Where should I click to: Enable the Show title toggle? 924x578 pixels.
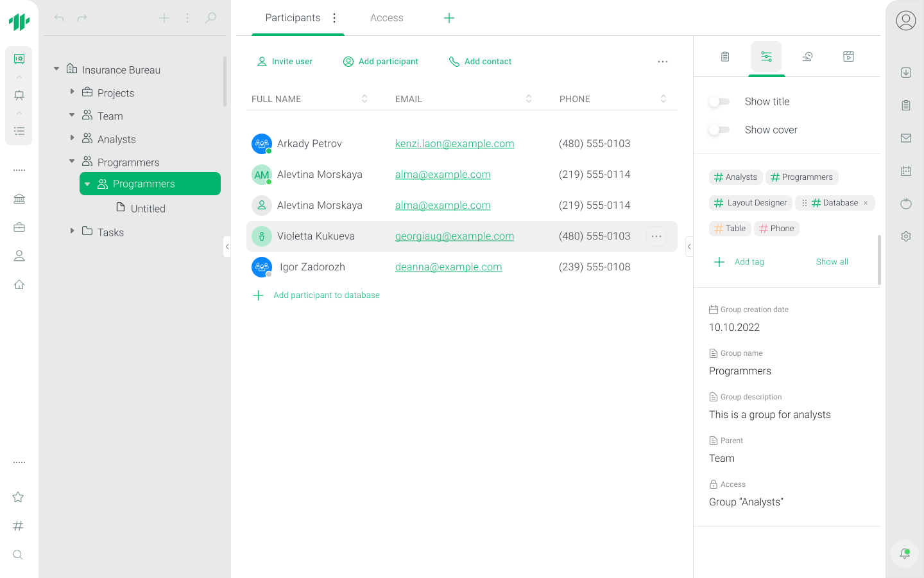719,101
